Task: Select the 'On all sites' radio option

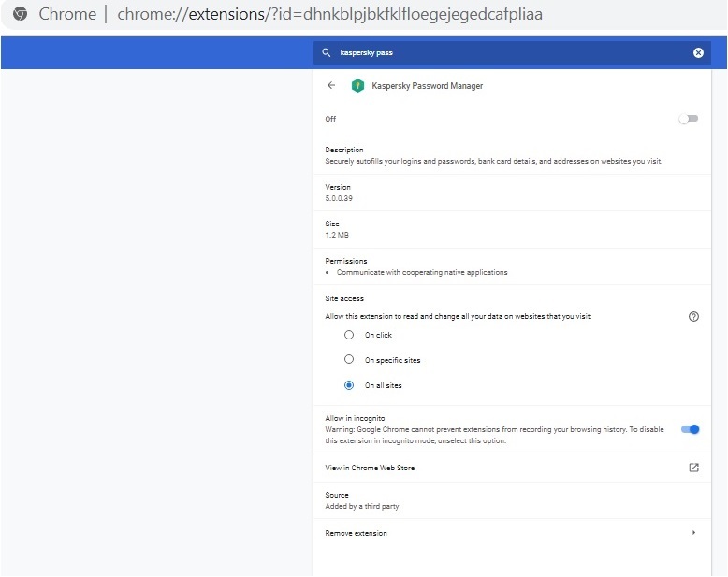Action: tap(349, 385)
